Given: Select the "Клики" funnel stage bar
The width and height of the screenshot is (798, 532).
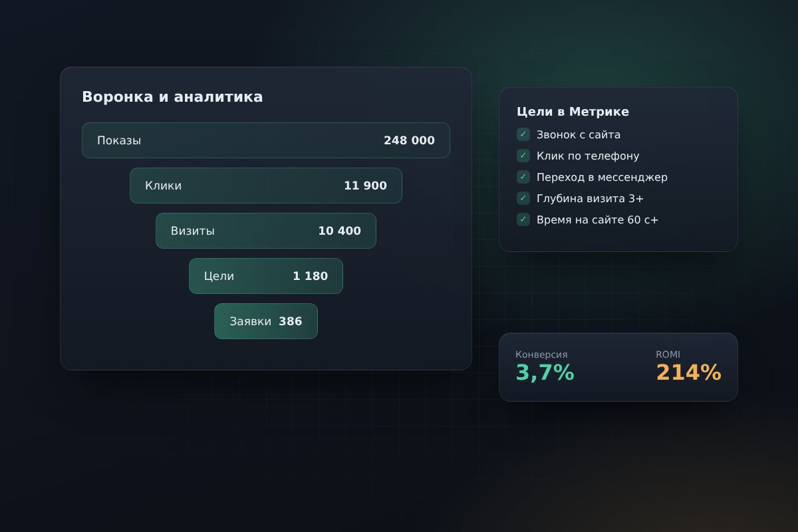Looking at the screenshot, I should [x=266, y=186].
